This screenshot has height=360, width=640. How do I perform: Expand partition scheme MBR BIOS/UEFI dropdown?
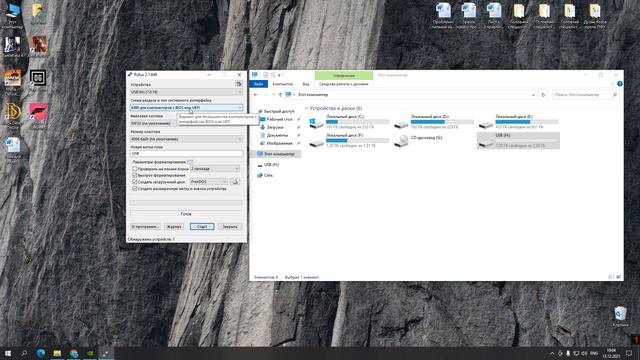[186, 108]
